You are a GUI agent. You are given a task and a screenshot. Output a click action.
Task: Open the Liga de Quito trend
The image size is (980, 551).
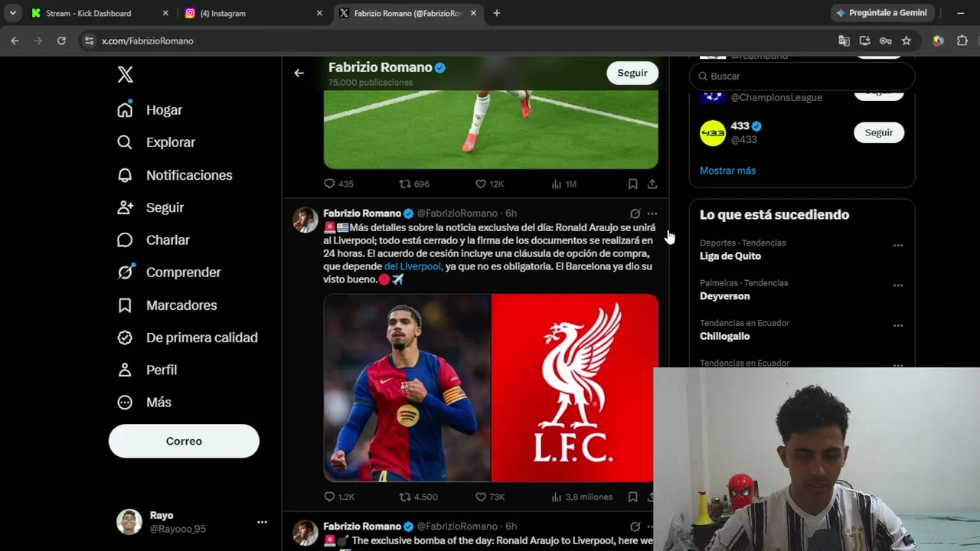click(x=730, y=256)
